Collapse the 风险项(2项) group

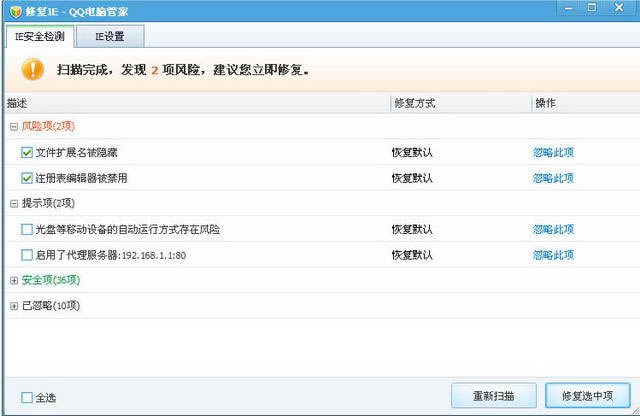pyautogui.click(x=13, y=127)
